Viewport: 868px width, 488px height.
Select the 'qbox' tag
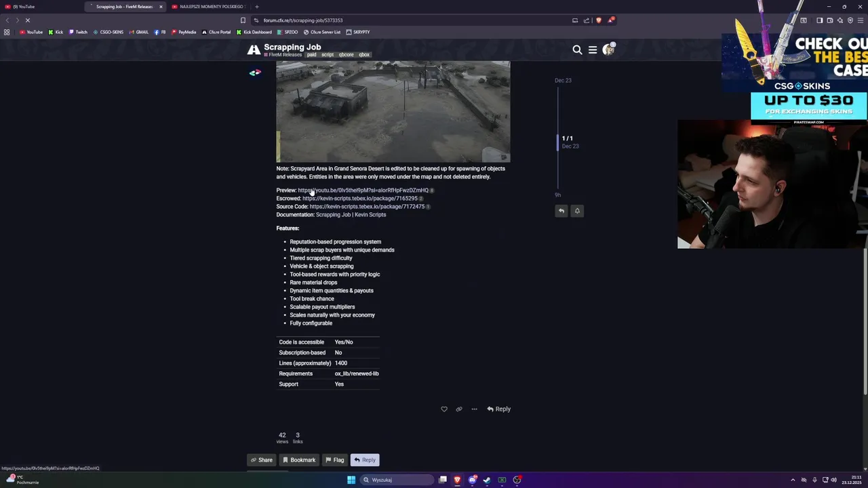tap(364, 55)
